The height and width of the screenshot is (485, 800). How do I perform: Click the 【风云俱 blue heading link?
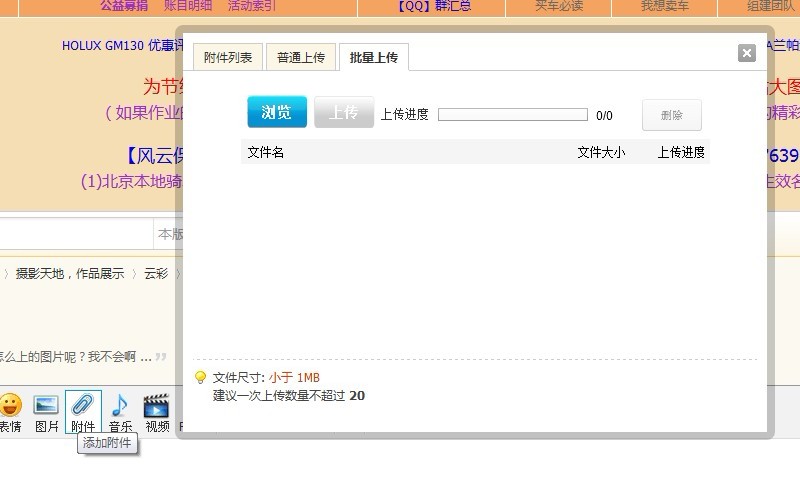[x=154, y=156]
